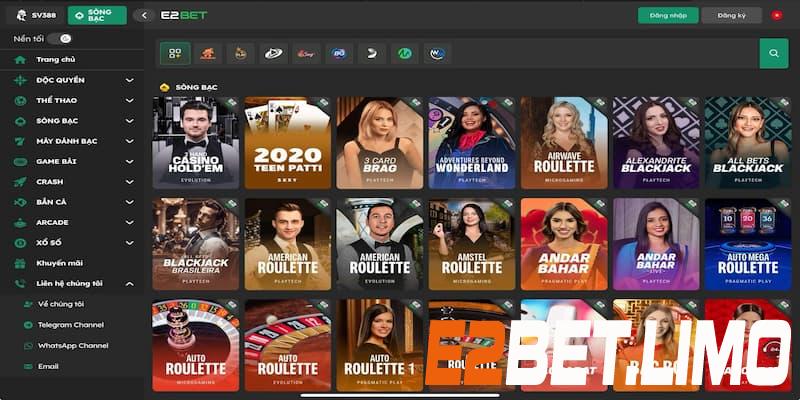The height and width of the screenshot is (400, 800).
Task: Open Adventures Beyond Wonderland game
Action: 472,143
